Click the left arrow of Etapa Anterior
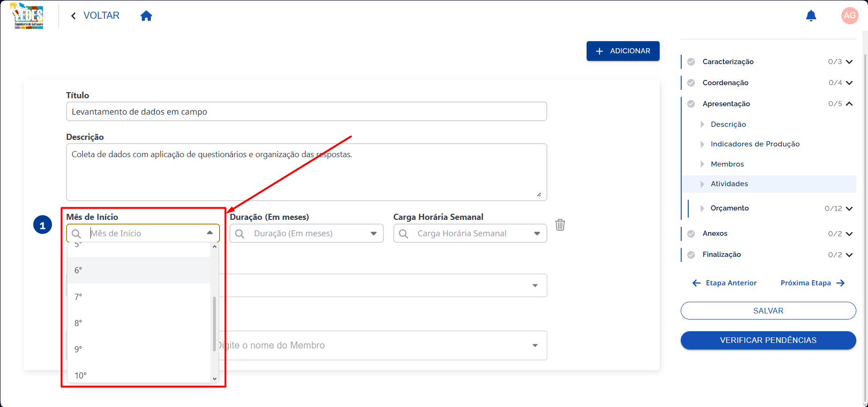This screenshot has width=868, height=407. [x=697, y=283]
